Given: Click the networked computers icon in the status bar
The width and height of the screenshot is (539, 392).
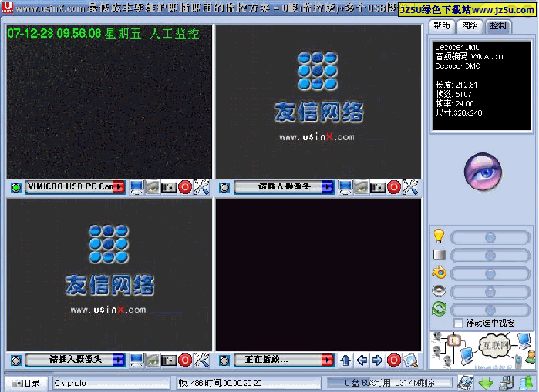Looking at the screenshot, I should click(507, 383).
